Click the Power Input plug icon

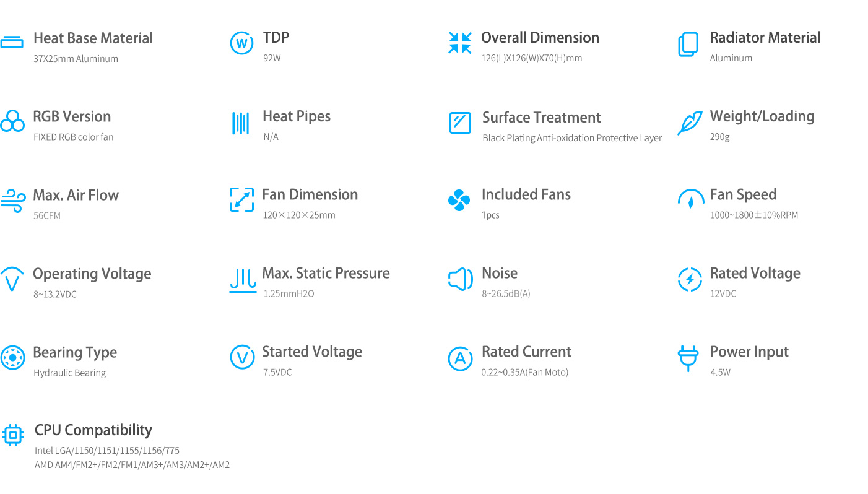[x=688, y=358]
